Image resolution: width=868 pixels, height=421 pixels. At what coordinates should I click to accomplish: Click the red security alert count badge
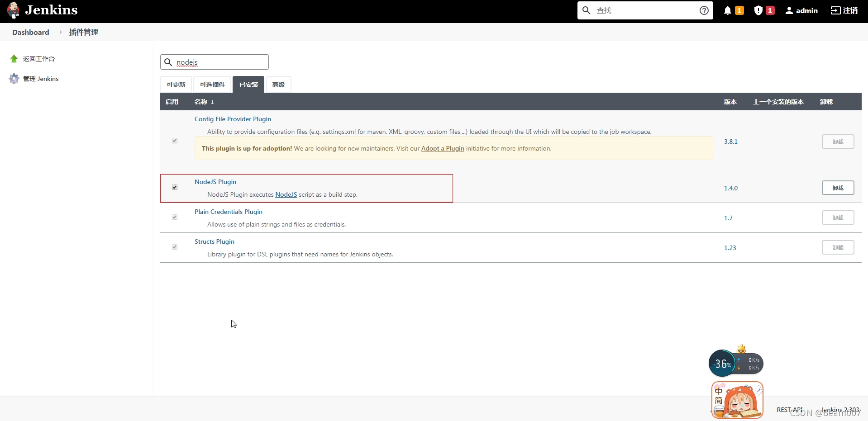click(770, 10)
